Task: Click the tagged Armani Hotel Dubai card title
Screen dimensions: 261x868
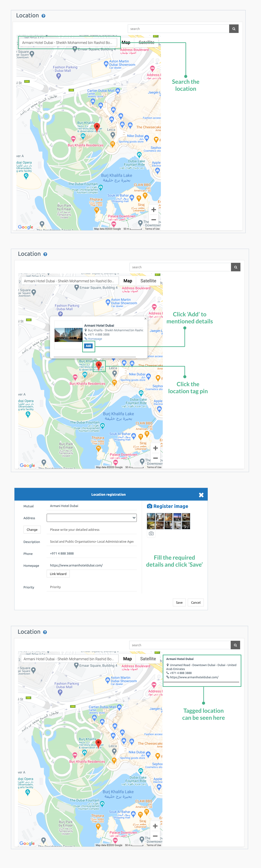Action: click(x=180, y=659)
